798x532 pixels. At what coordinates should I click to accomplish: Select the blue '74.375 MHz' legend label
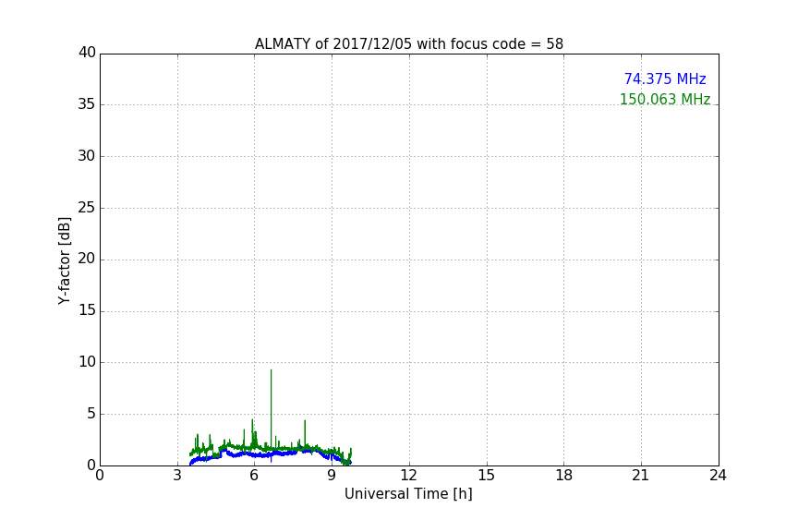coord(665,79)
